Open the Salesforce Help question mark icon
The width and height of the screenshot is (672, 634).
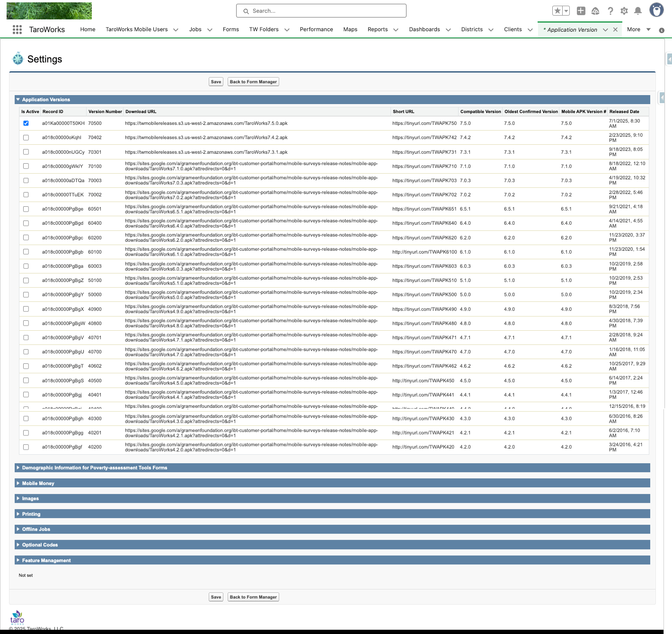[x=610, y=11]
